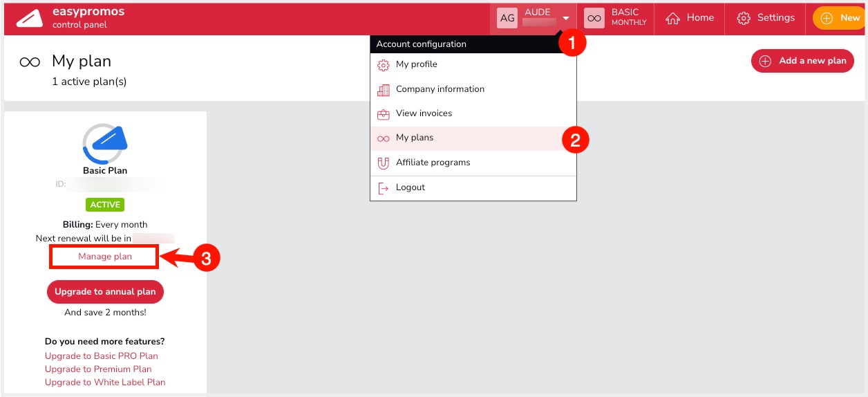The image size is (868, 397).
Task: Open Settings in the top bar
Action: 776,18
